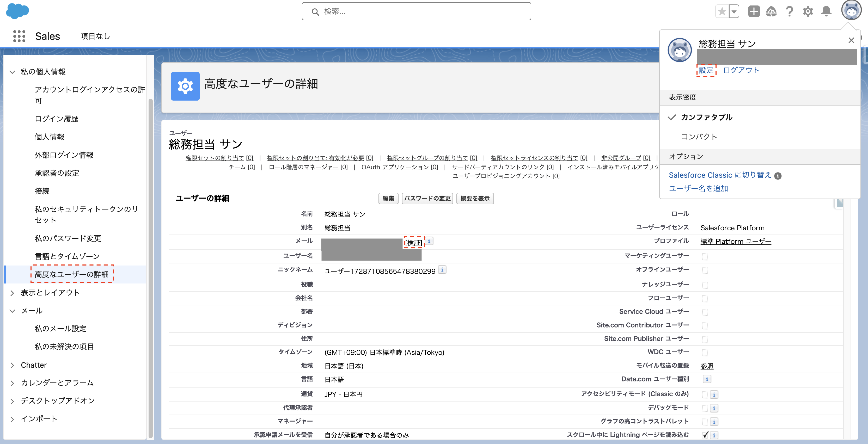Close the user profile popup
868x444 pixels.
[851, 40]
